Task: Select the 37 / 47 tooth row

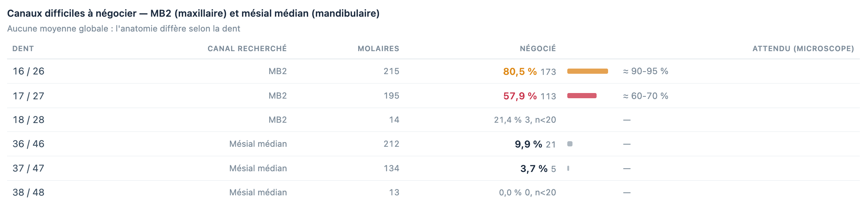Action: click(433, 168)
